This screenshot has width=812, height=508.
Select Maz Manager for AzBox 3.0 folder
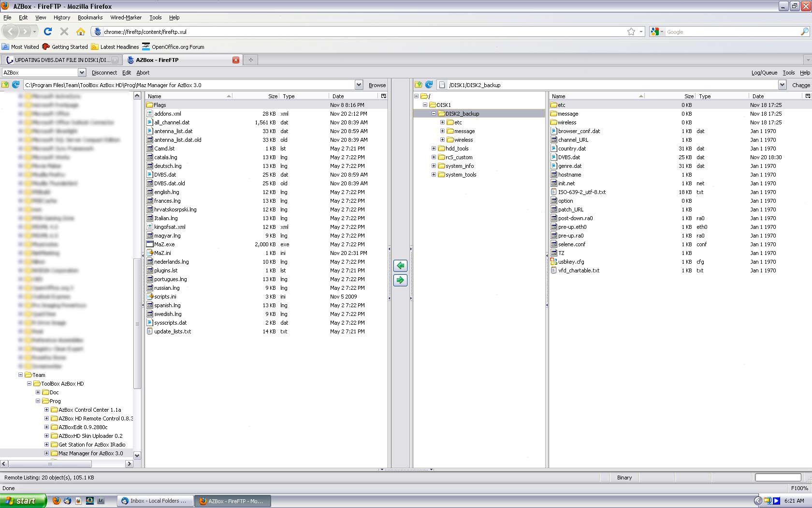click(90, 453)
